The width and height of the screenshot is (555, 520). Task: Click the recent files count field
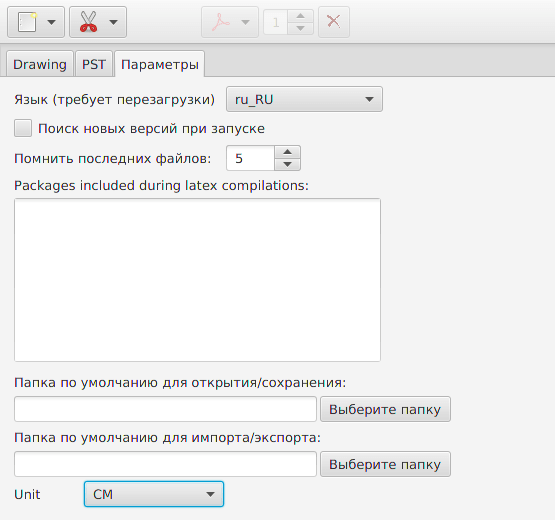[250, 158]
